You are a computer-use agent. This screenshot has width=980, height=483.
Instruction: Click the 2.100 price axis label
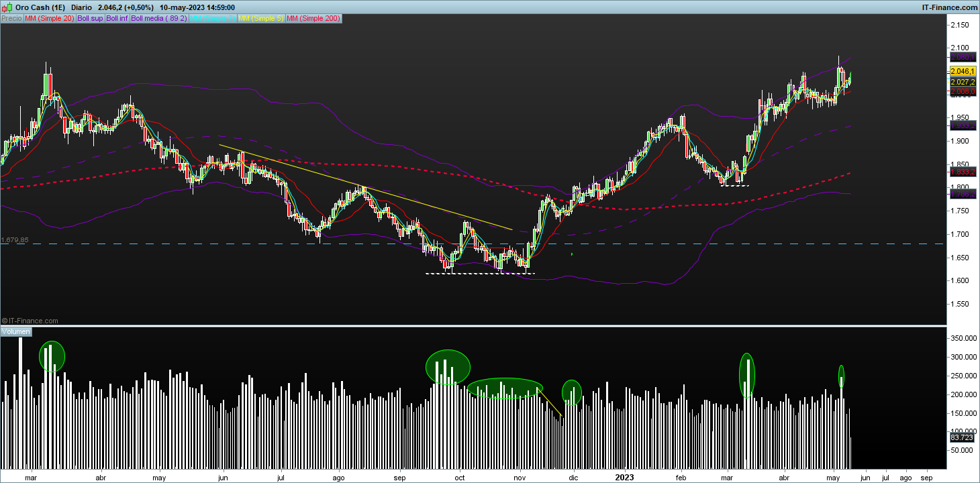[960, 48]
